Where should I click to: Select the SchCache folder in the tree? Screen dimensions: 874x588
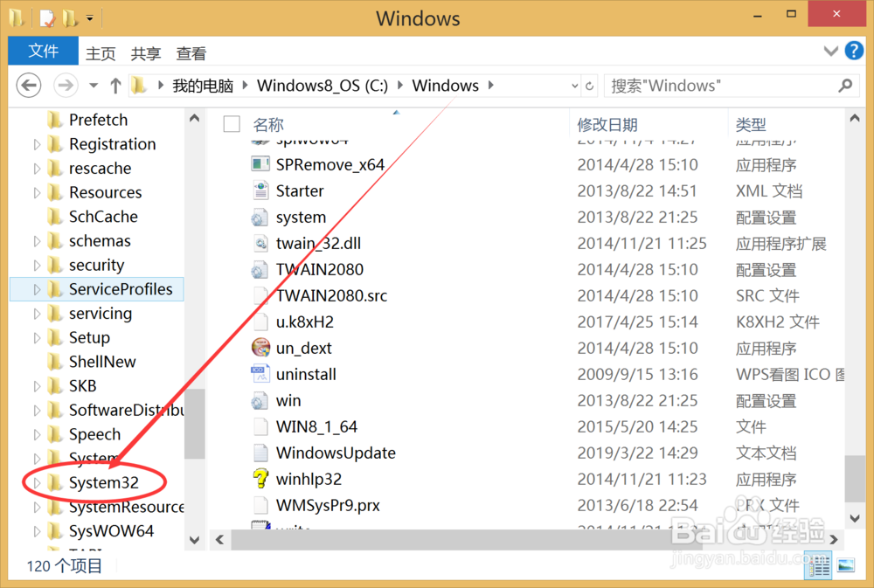pos(103,217)
